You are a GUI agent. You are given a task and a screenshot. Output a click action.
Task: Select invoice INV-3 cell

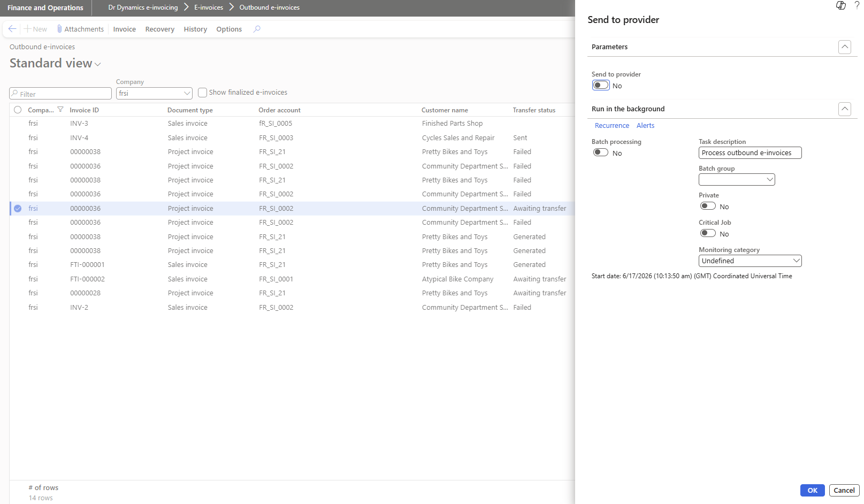click(x=79, y=124)
